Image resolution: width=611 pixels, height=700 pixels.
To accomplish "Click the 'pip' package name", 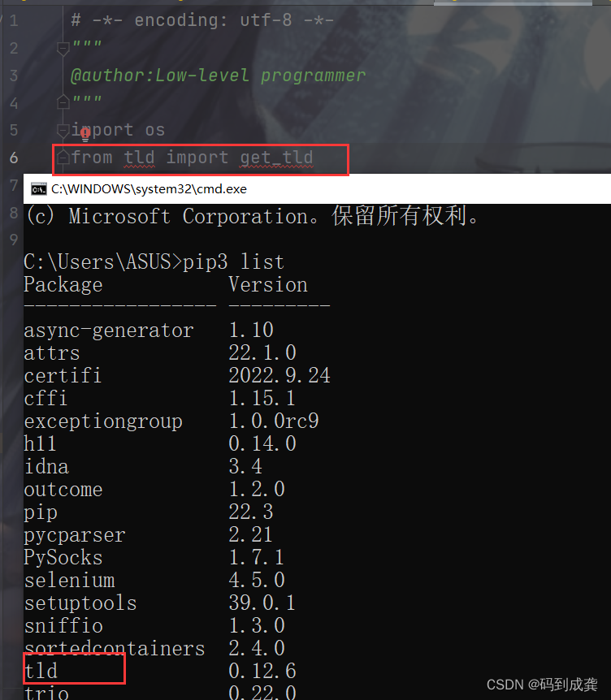I will point(41,513).
